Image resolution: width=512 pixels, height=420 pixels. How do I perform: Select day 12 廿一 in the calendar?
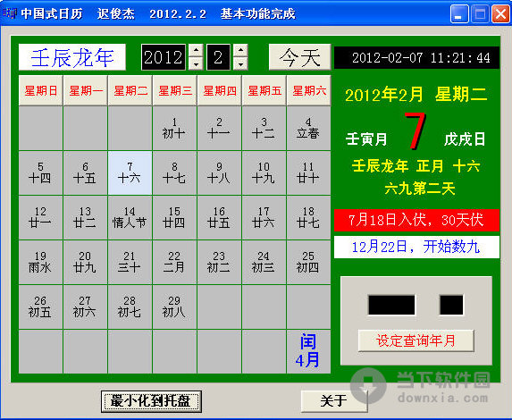(x=40, y=218)
